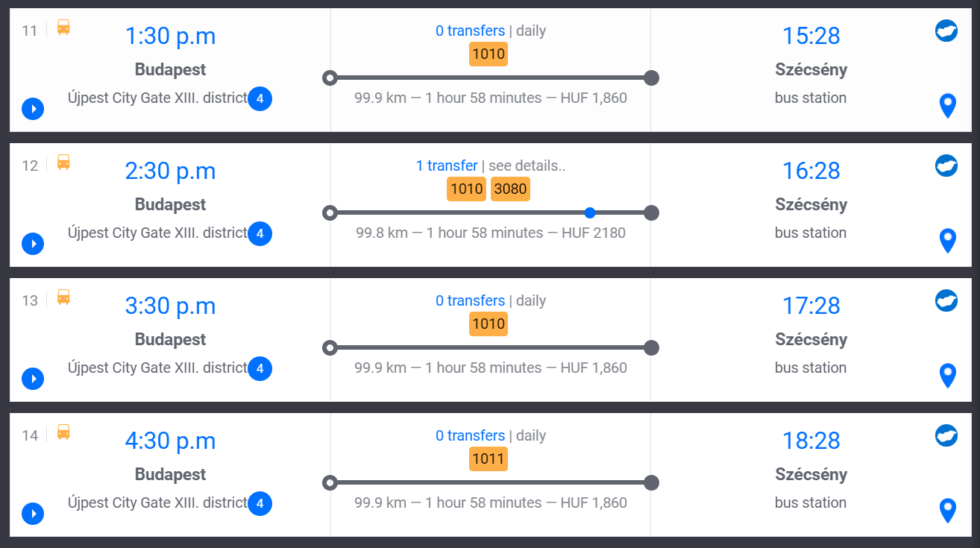This screenshot has width=980, height=548.
Task: Select the 3:30 p.m departure time
Action: click(170, 306)
